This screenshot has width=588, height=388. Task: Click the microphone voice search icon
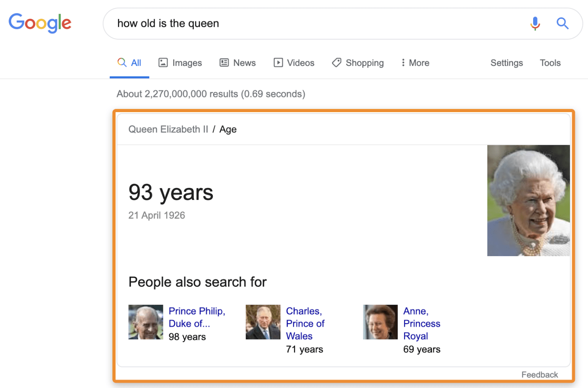tap(535, 23)
